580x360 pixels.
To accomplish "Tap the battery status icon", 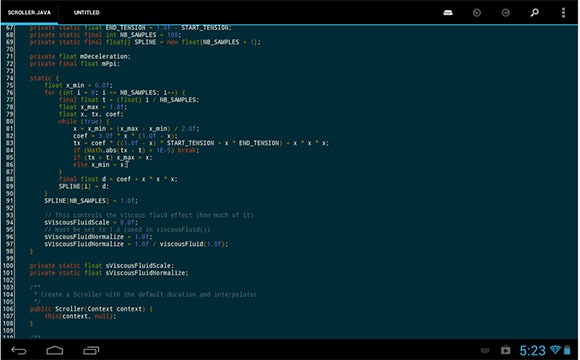I will pyautogui.click(x=567, y=350).
